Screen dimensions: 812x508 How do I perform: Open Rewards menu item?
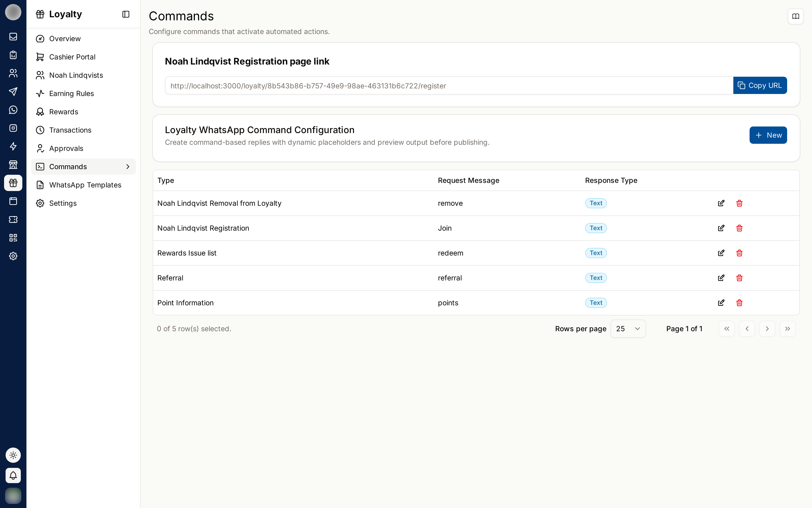[x=83, y=112]
